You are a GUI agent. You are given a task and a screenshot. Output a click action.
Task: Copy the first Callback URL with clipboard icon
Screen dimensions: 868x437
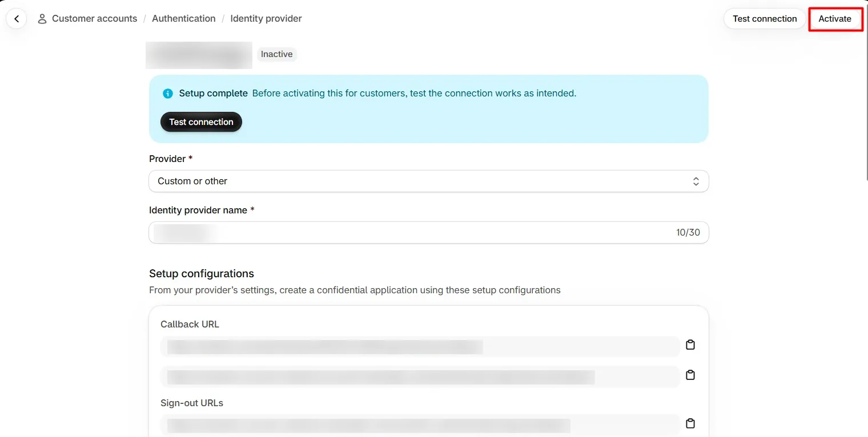click(690, 345)
